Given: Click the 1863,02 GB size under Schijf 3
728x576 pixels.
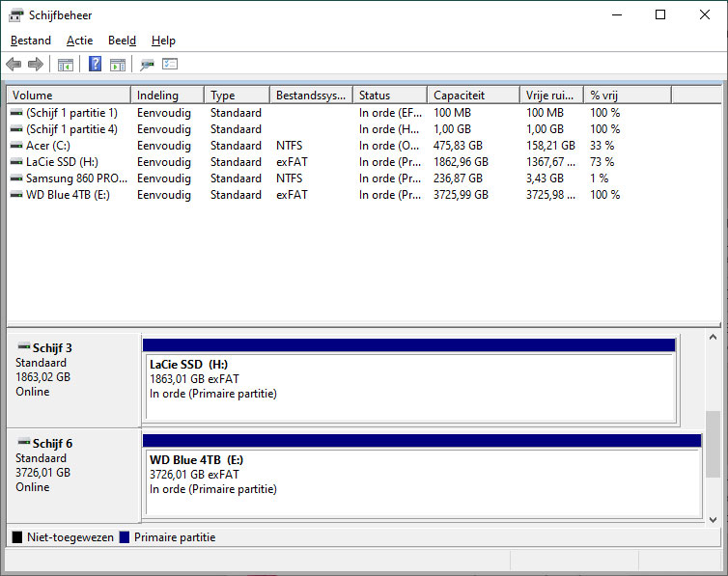Looking at the screenshot, I should [x=42, y=377].
